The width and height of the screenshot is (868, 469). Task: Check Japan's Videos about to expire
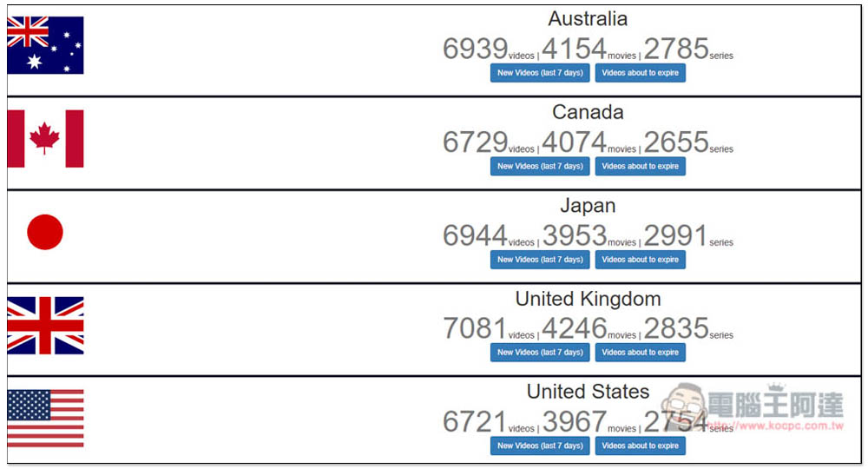point(640,260)
